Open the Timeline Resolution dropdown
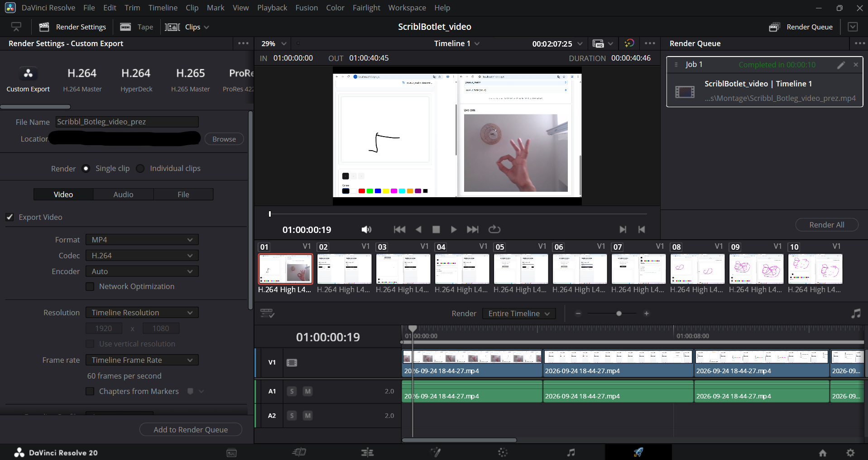The height and width of the screenshot is (460, 868). [x=142, y=313]
